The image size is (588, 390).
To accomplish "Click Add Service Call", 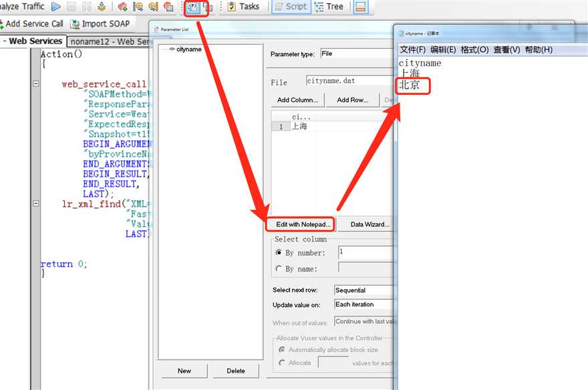I will point(32,23).
